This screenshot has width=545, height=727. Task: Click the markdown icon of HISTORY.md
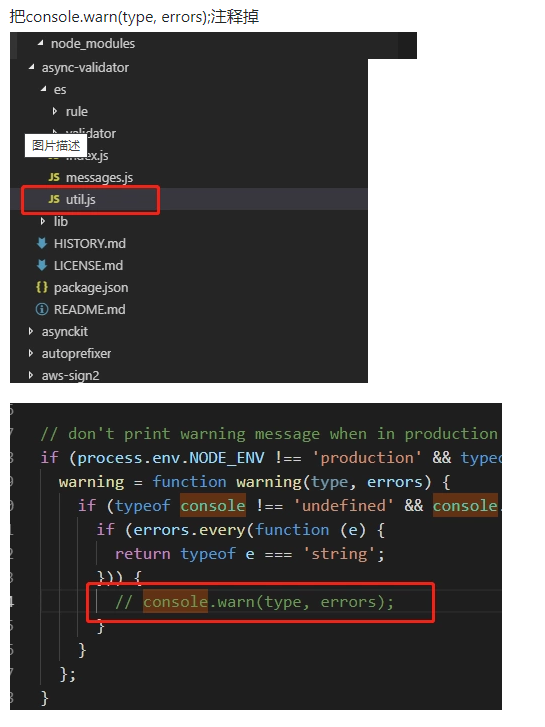coord(42,243)
